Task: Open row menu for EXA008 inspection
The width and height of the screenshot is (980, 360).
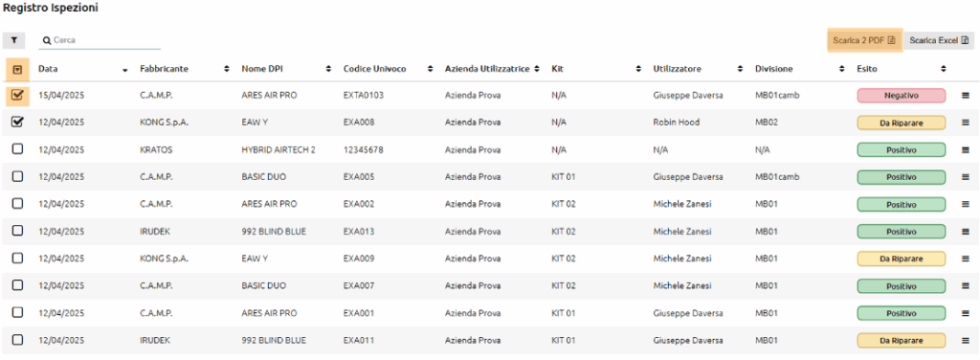Action: (x=965, y=123)
